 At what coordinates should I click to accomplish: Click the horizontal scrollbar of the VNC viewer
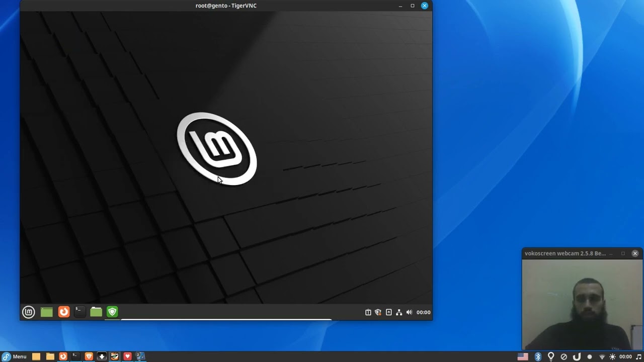point(226,319)
